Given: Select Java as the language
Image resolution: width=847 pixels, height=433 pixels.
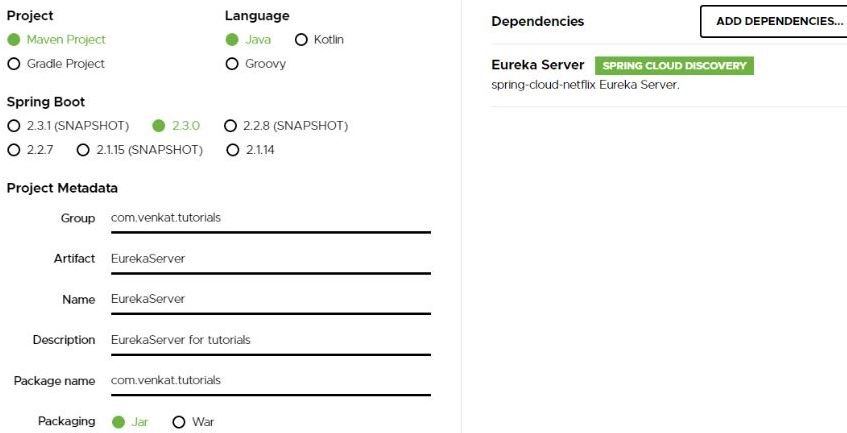Looking at the screenshot, I should (x=232, y=40).
